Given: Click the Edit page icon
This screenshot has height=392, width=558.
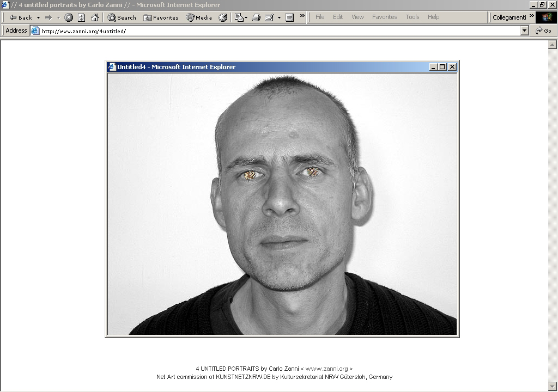Looking at the screenshot, I should pos(269,17).
